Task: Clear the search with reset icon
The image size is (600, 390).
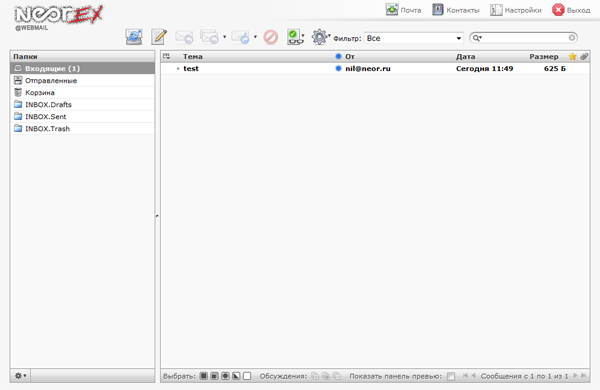Action: click(572, 38)
